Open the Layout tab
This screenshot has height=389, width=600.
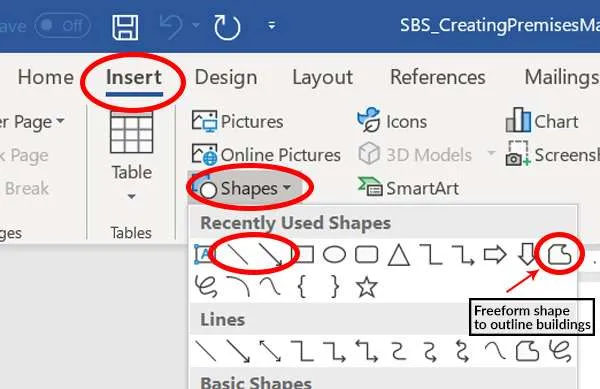tap(323, 78)
